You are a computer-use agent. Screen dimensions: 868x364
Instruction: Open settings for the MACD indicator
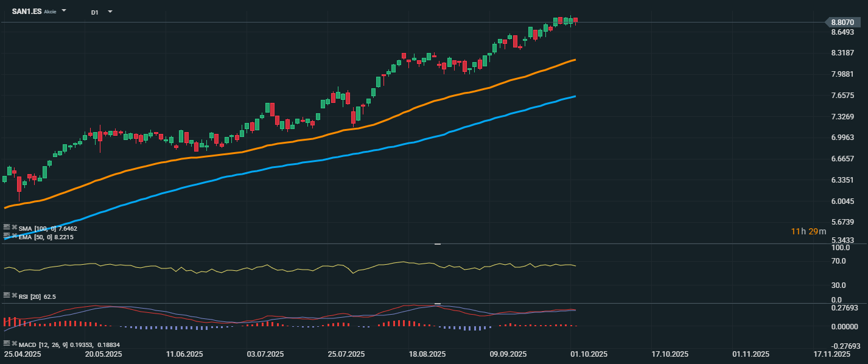click(7, 344)
